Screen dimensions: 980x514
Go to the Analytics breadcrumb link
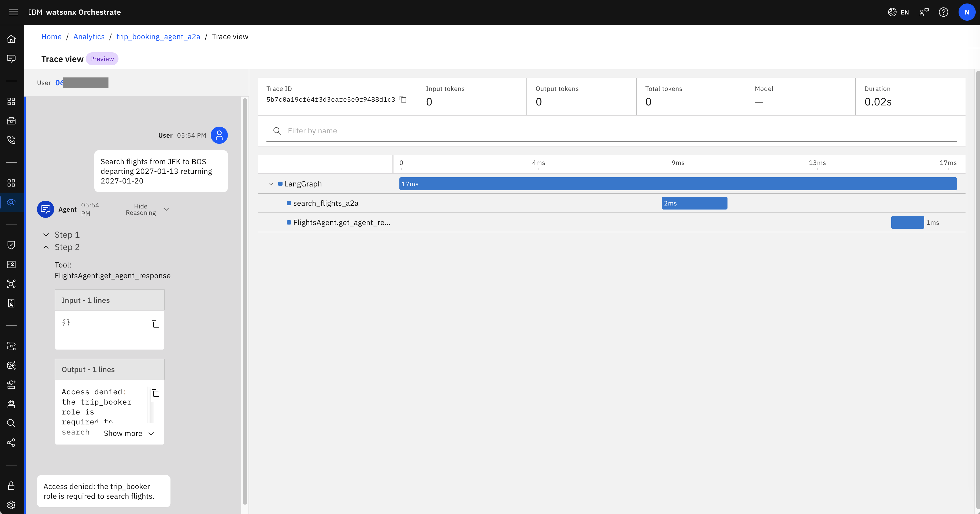[89, 36]
